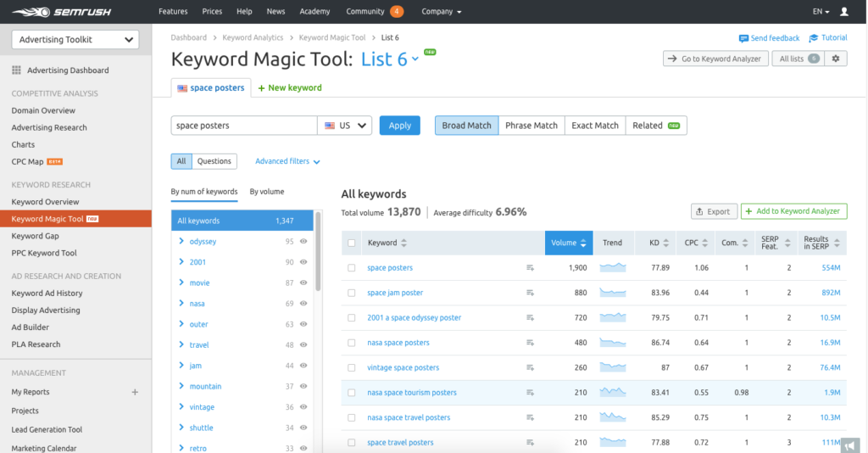
Task: Toggle eye icon for 2001 group
Action: 303,262
